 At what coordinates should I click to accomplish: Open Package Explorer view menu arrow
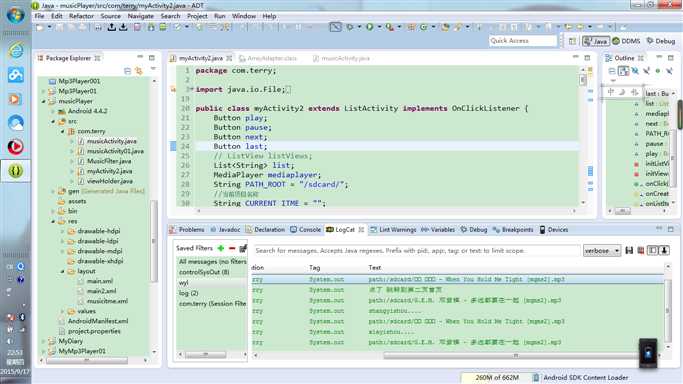tap(153, 69)
